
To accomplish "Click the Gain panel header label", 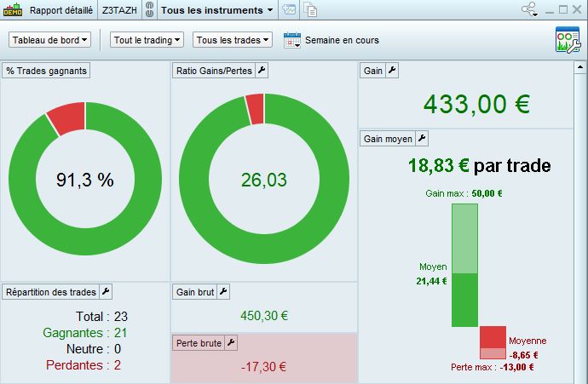I will (372, 71).
